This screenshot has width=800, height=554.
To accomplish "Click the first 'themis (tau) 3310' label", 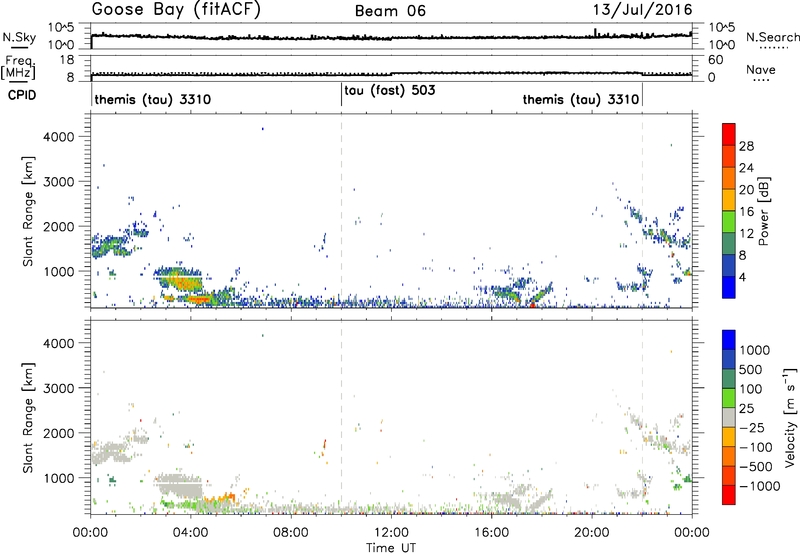I will [x=153, y=99].
